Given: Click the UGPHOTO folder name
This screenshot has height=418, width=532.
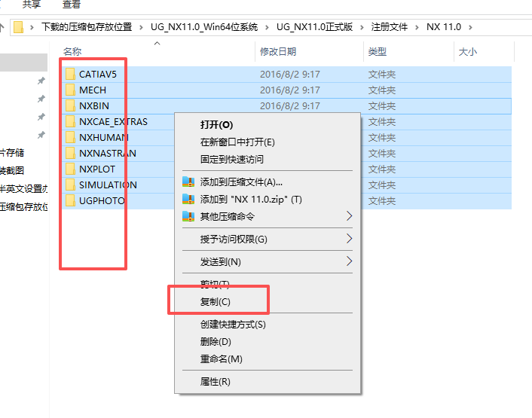Looking at the screenshot, I should click(x=102, y=200).
